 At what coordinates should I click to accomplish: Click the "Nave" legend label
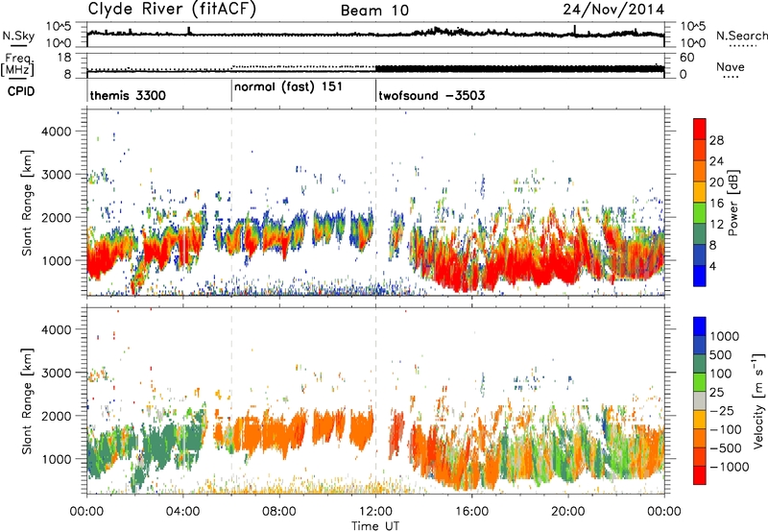[x=731, y=66]
